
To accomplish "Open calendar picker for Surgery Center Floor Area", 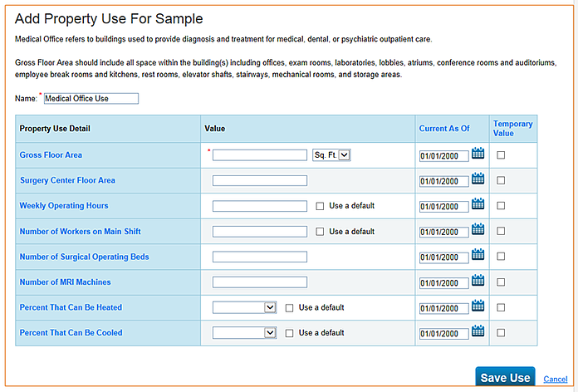I will click(478, 179).
